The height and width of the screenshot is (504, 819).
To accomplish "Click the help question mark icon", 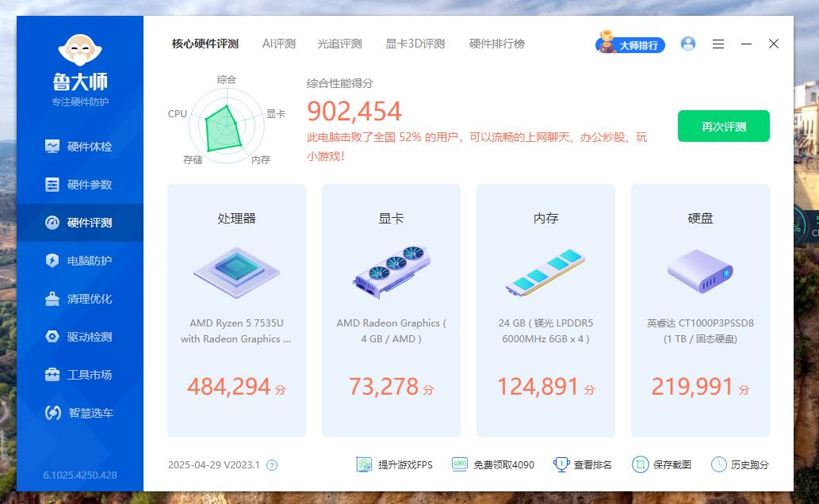I will click(x=272, y=465).
